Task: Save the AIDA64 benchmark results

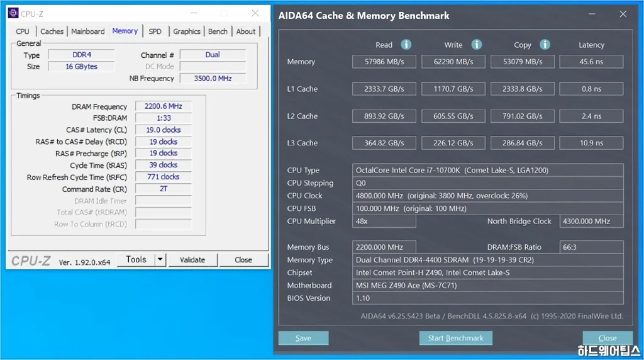Action: [x=303, y=338]
